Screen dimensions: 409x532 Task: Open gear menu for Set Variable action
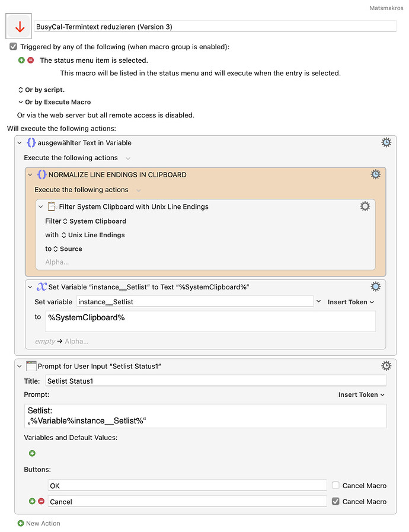(375, 286)
